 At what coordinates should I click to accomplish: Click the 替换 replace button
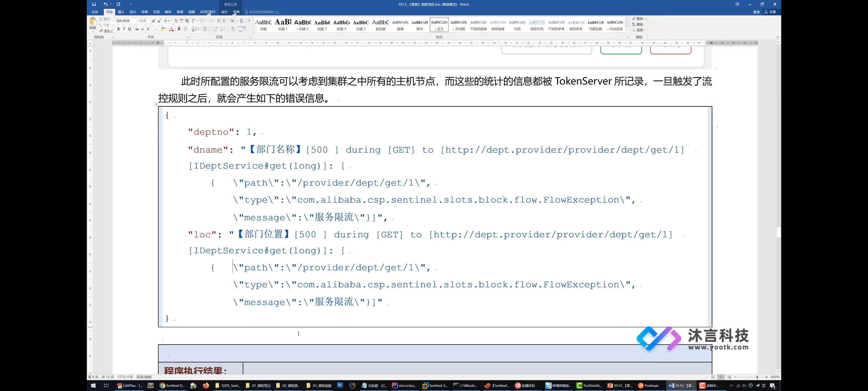point(638,24)
